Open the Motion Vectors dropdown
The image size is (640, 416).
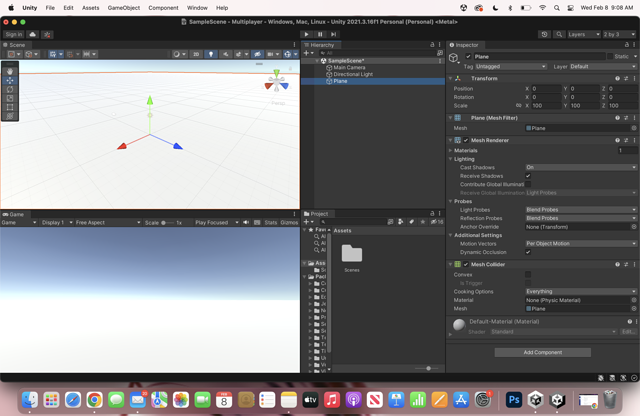(581, 244)
